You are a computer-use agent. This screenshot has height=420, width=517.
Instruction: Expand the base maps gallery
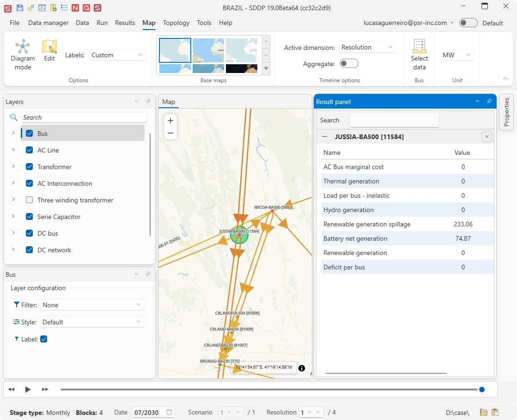[x=266, y=68]
